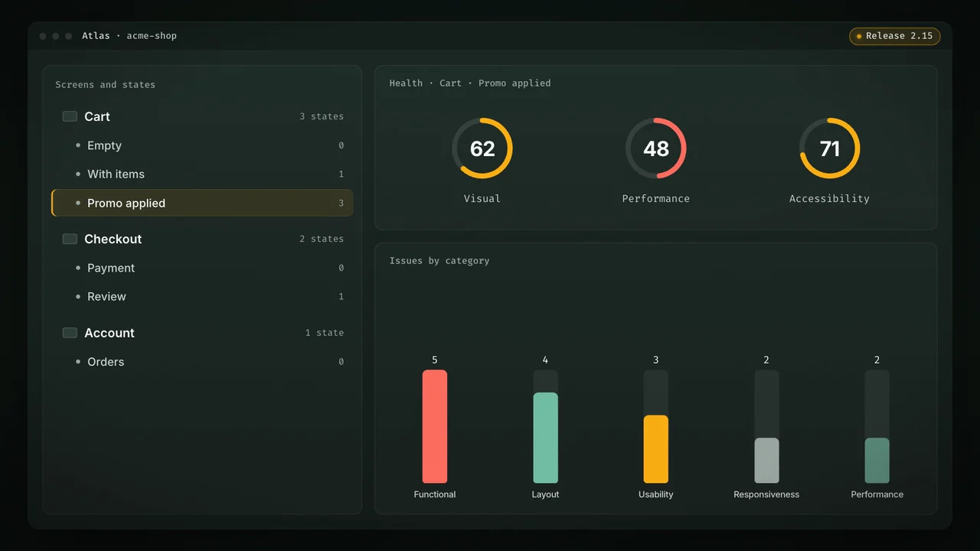The image size is (980, 551).
Task: Click the 'Issues by category' title
Action: (439, 261)
